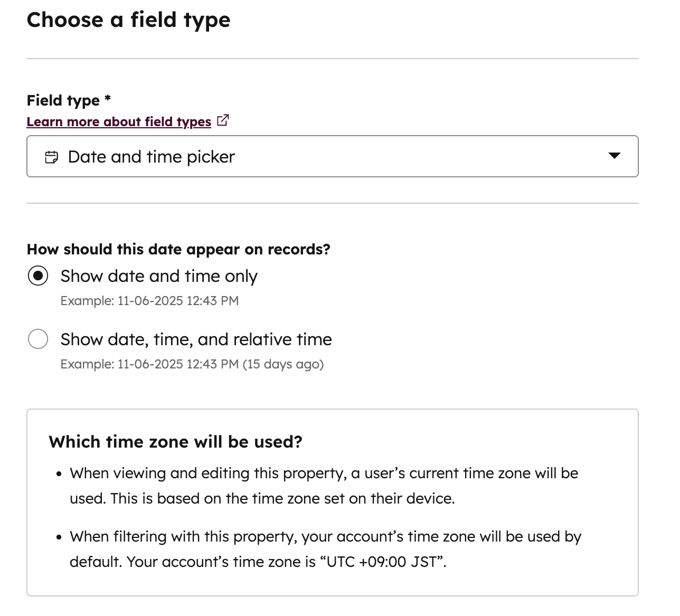The height and width of the screenshot is (616, 680).
Task: Click the filled radio dot next to date and time only
Action: pos(37,276)
